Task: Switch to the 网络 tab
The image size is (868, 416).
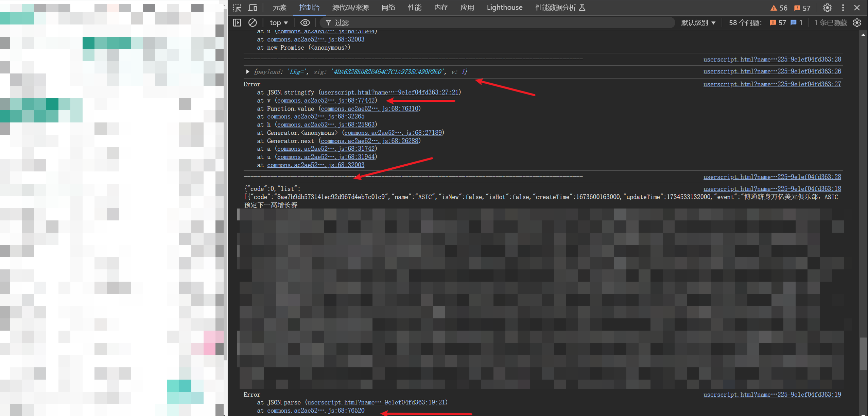Action: pos(388,7)
